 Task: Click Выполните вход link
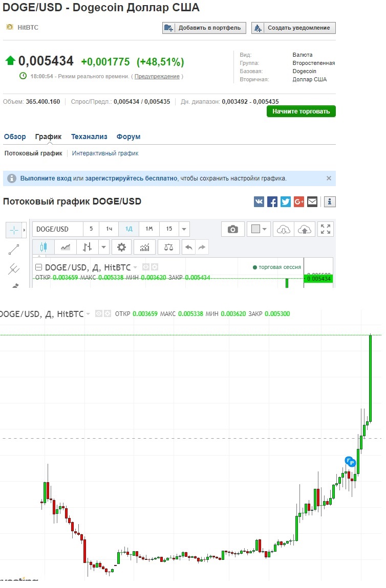46,178
